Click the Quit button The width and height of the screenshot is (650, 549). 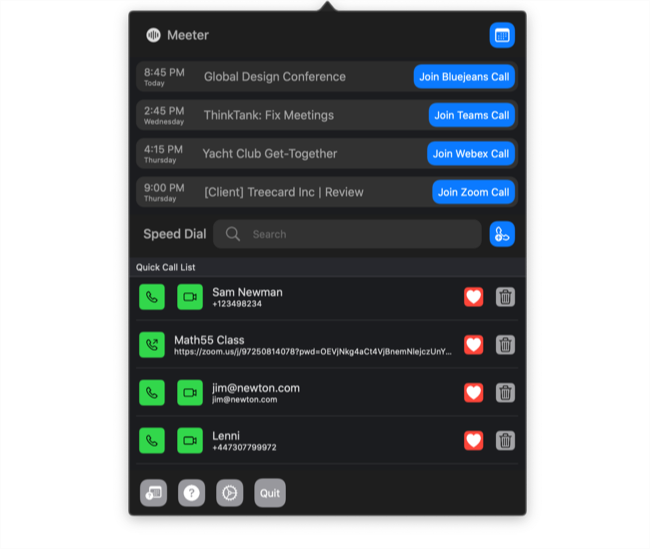(x=270, y=493)
